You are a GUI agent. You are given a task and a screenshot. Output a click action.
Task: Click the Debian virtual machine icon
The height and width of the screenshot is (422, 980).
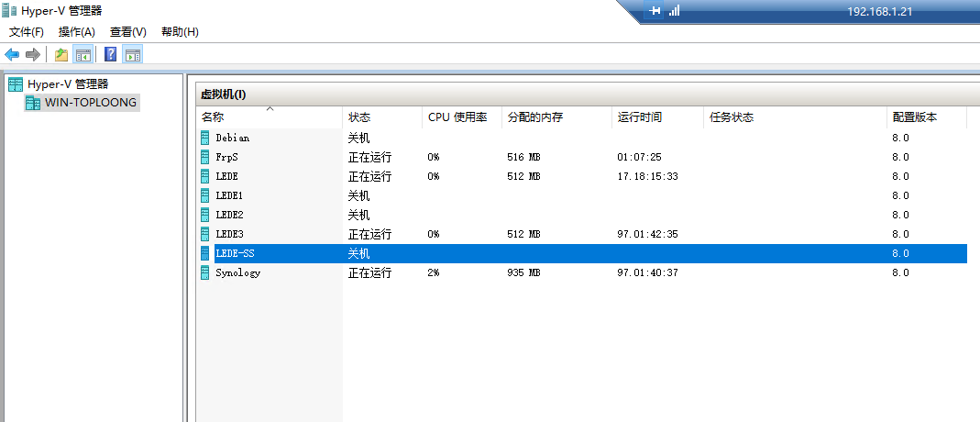tap(205, 138)
